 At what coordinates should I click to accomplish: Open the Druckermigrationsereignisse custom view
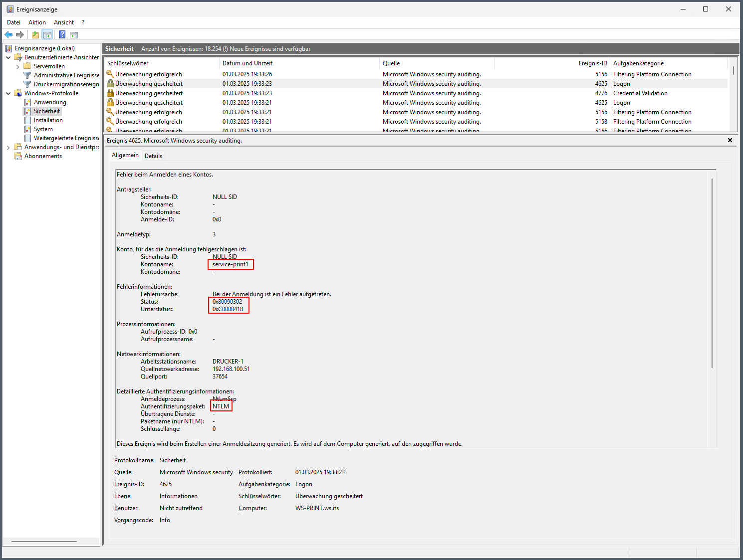(66, 84)
